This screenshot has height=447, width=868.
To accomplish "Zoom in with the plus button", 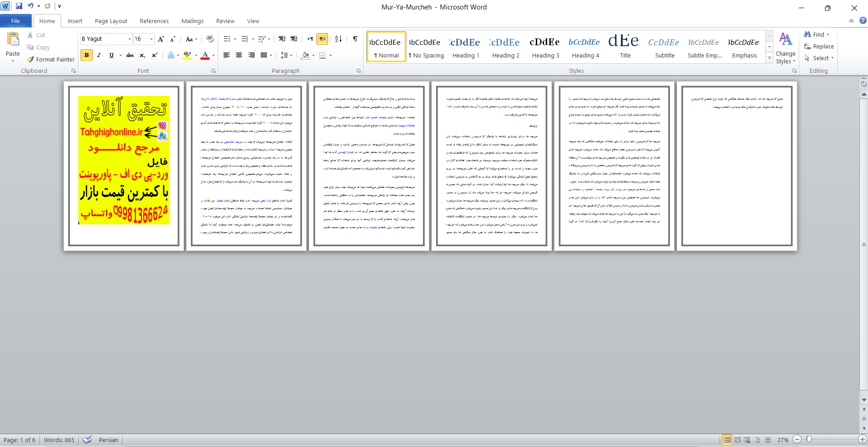I will 863,439.
